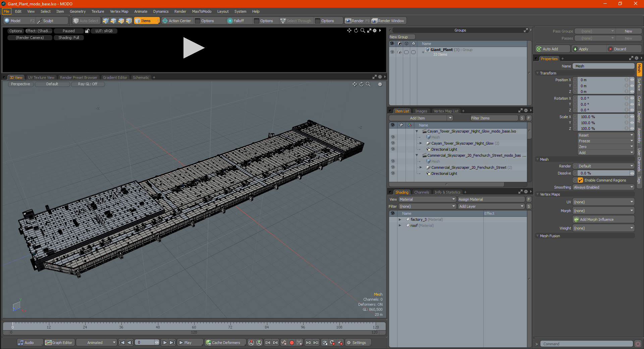Activate Items selection mode

pos(147,21)
